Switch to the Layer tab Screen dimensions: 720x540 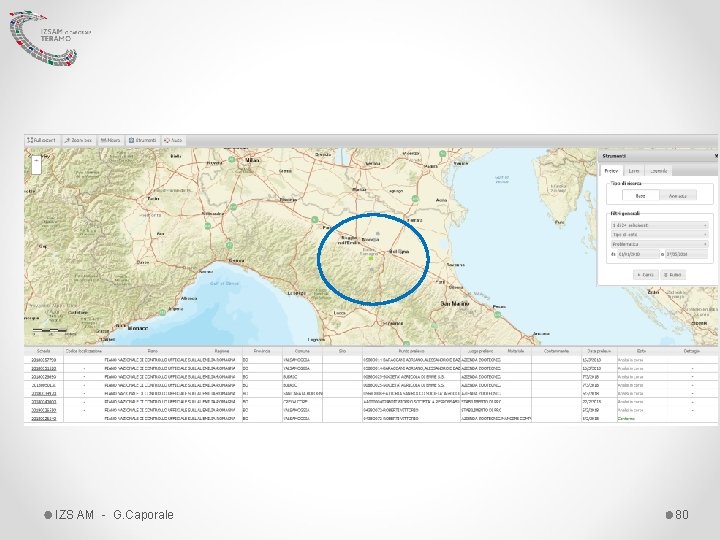pyautogui.click(x=634, y=171)
